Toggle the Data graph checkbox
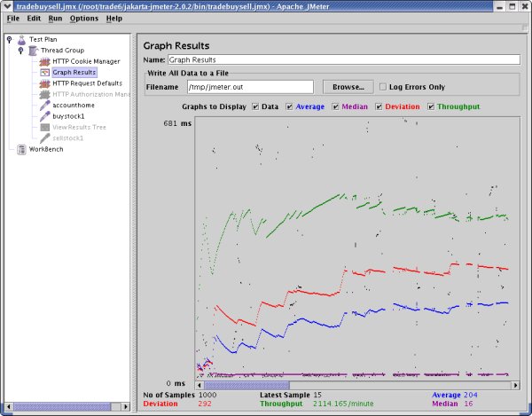Viewport: 532px width, 416px height. (255, 107)
